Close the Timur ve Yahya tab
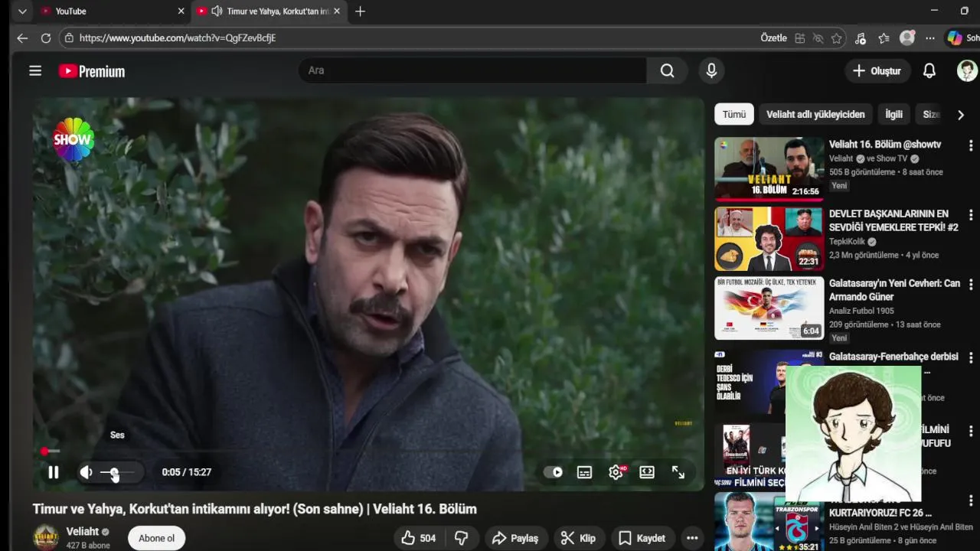Image resolution: width=980 pixels, height=551 pixels. [x=337, y=11]
